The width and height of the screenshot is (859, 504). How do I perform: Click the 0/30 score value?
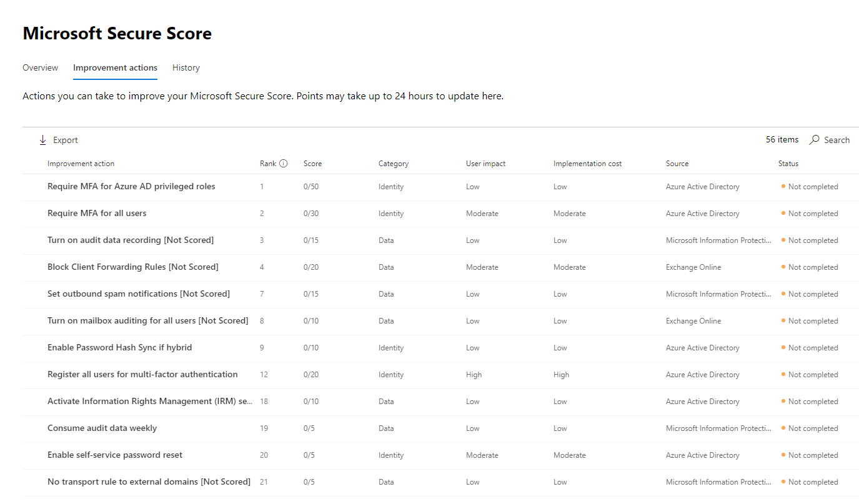click(311, 214)
